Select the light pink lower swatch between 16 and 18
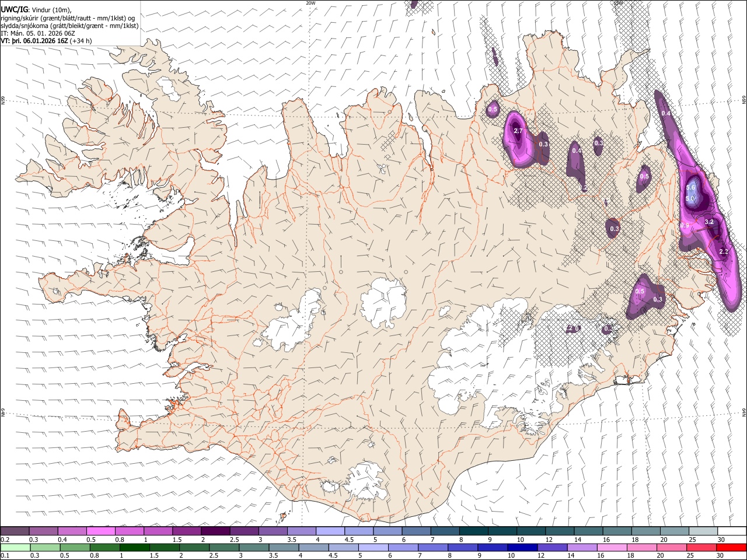 click(612, 547)
